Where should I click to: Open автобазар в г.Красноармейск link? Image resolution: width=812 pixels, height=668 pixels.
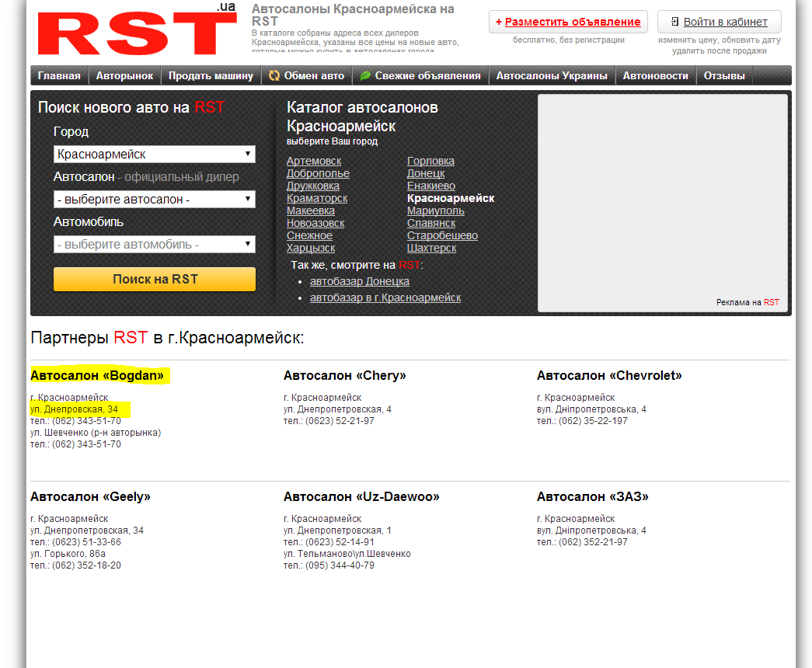(x=385, y=297)
